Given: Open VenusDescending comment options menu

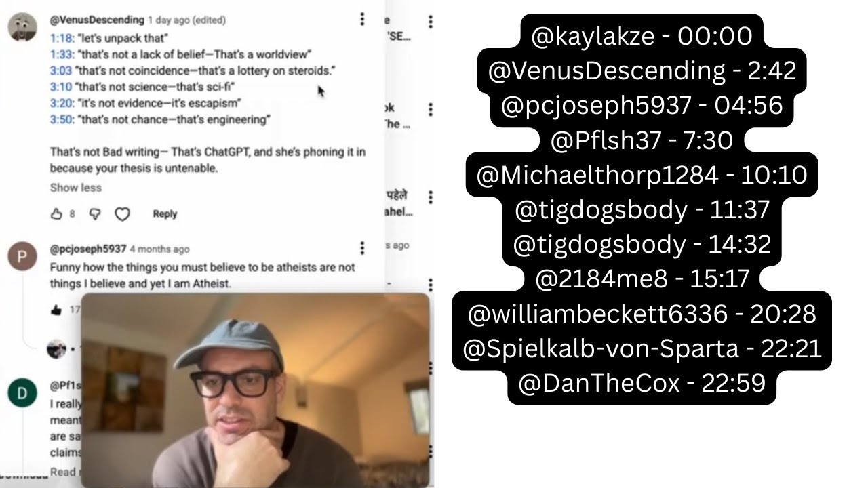Looking at the screenshot, I should coord(362,20).
